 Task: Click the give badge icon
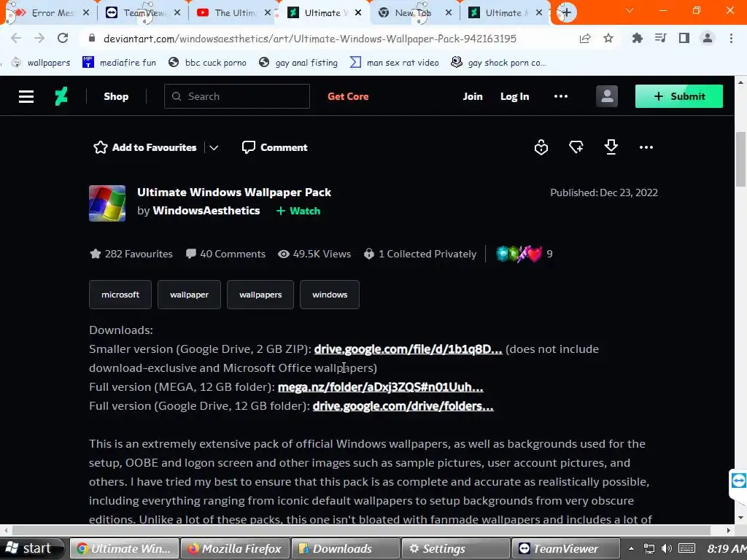tap(541, 147)
